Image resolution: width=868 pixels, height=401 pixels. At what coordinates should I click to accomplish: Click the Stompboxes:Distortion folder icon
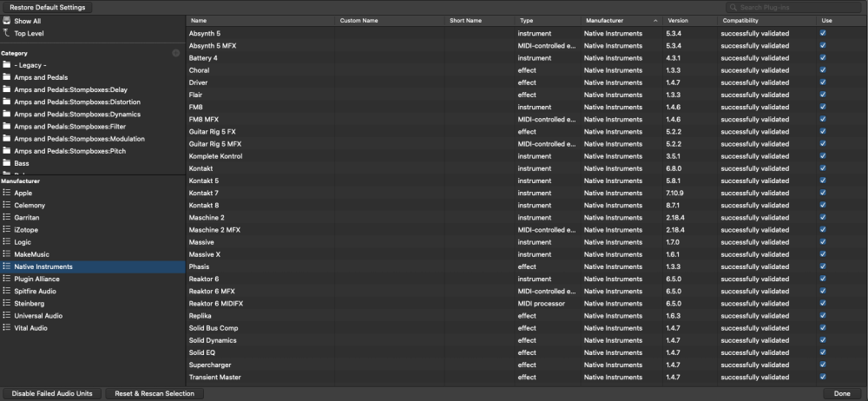click(x=7, y=102)
